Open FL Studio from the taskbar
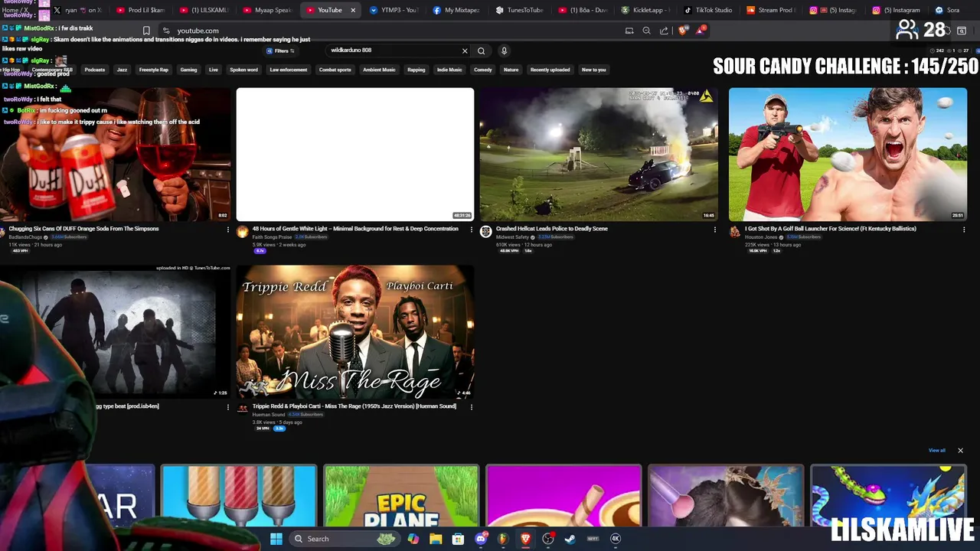The width and height of the screenshot is (980, 551). click(x=503, y=539)
